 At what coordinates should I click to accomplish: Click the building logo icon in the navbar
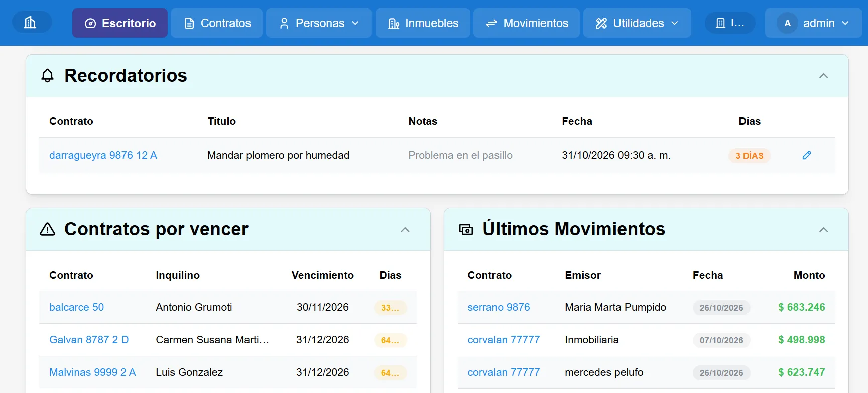[x=31, y=22]
